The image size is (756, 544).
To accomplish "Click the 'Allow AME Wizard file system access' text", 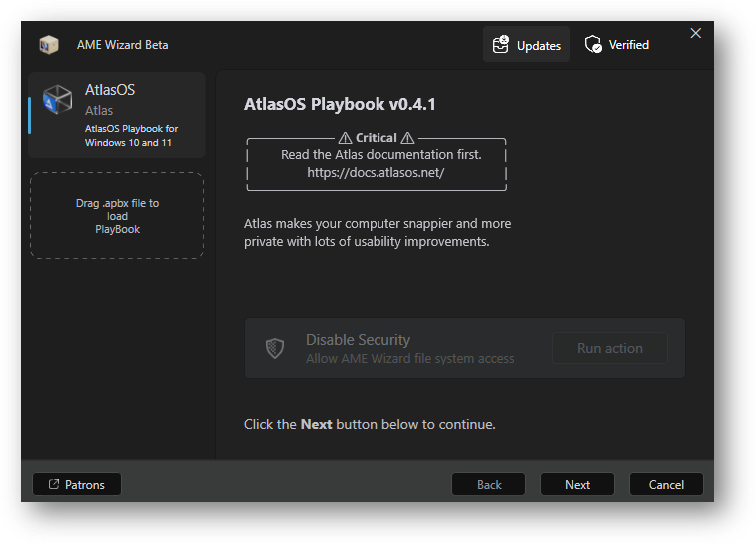I will coord(409,359).
